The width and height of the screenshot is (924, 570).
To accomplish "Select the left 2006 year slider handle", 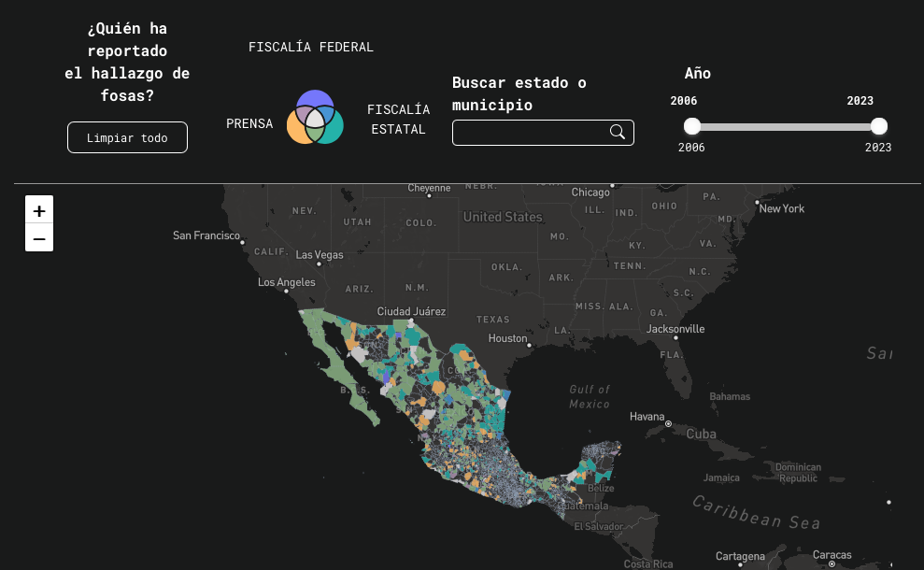I will [x=692, y=125].
